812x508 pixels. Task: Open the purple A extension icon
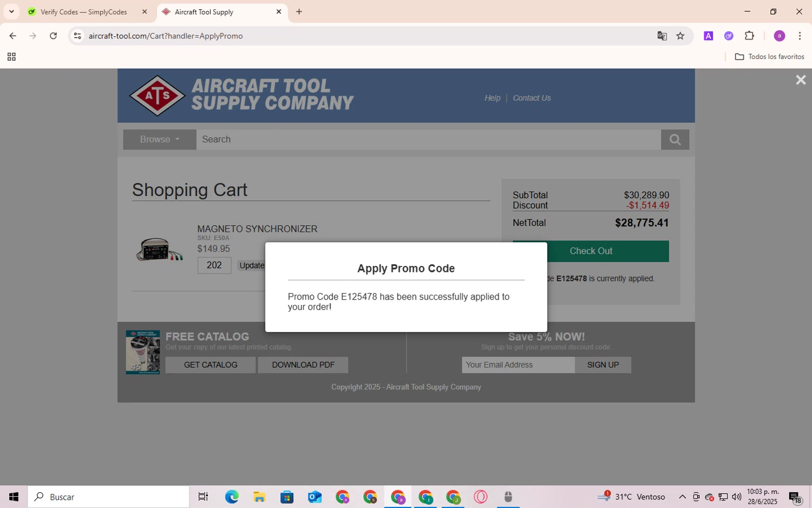[x=708, y=36]
